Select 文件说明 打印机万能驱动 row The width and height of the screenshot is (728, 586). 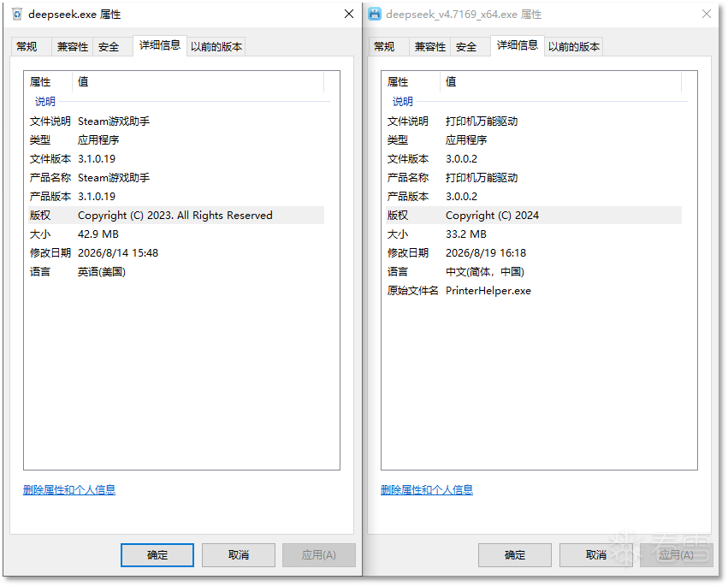tap(534, 121)
